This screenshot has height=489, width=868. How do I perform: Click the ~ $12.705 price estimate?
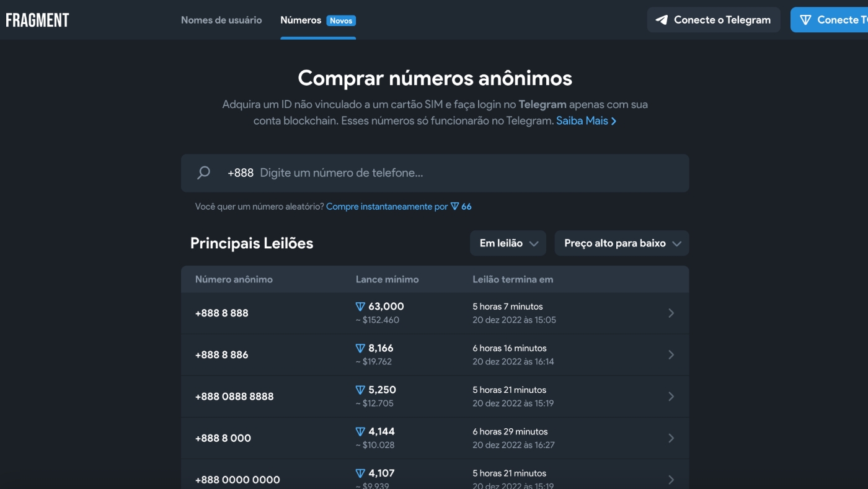coord(374,403)
